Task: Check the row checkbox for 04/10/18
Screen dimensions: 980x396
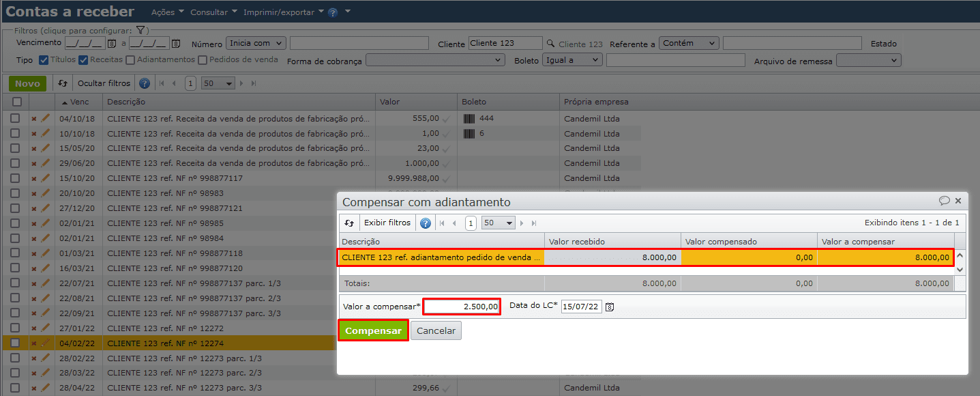Action: pos(15,118)
